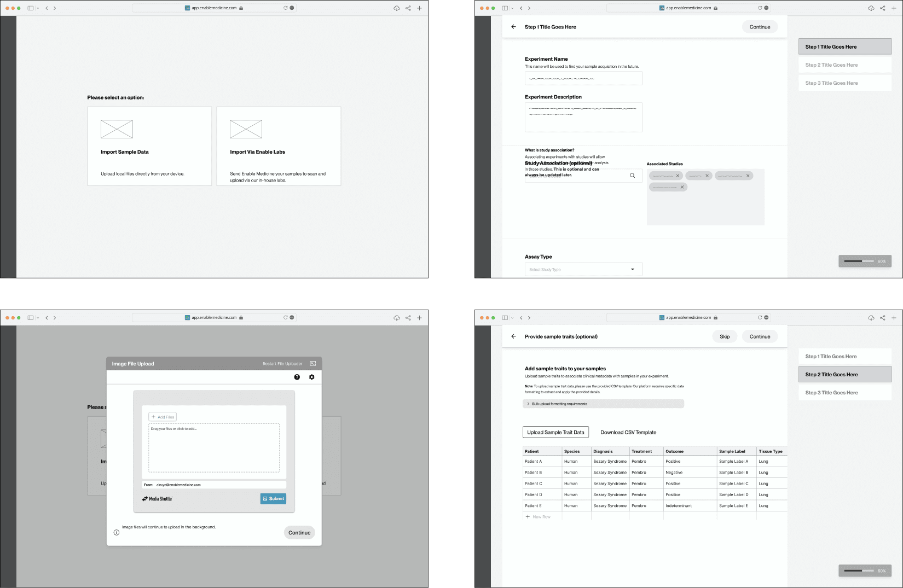Click the Add Files button
903x588 pixels.
163,417
